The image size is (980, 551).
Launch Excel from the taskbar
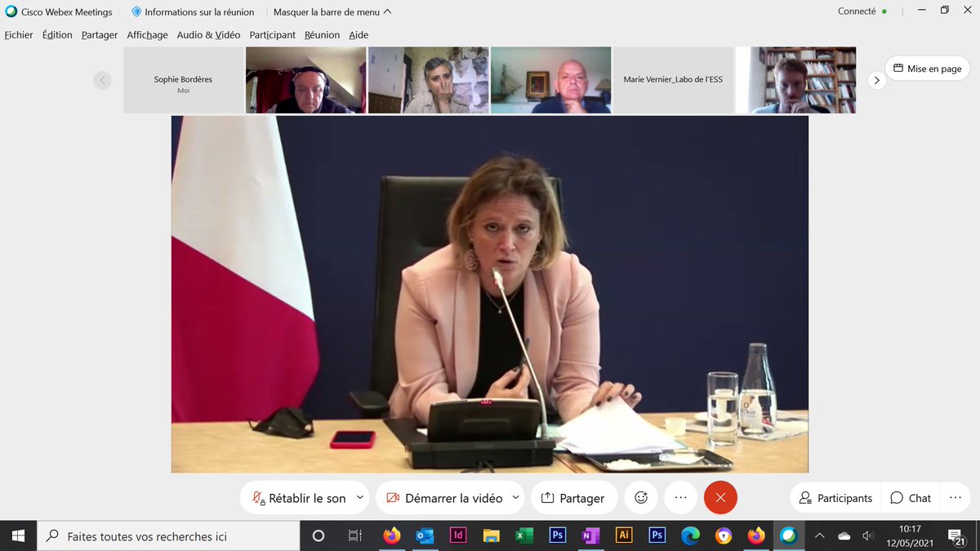523,536
